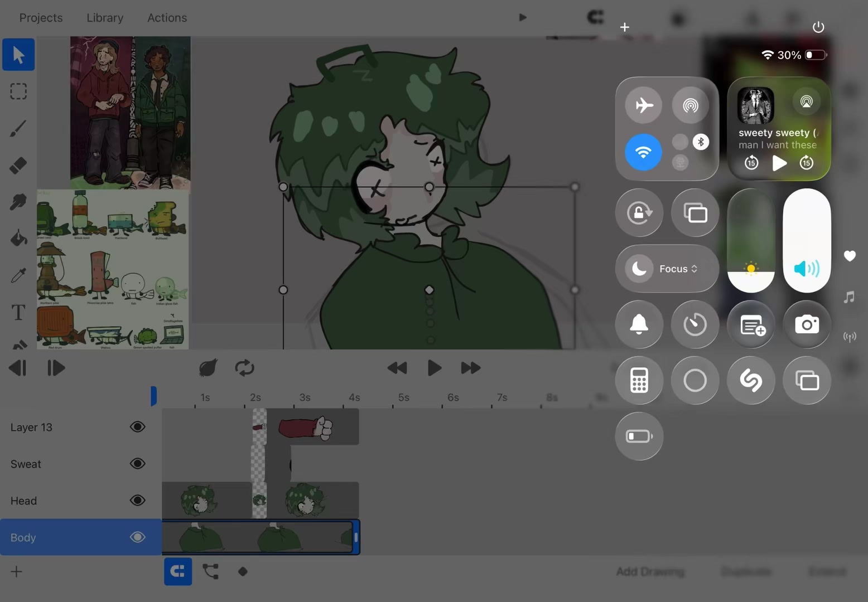Choose the paint bucket fill tool
The width and height of the screenshot is (868, 602).
(18, 239)
